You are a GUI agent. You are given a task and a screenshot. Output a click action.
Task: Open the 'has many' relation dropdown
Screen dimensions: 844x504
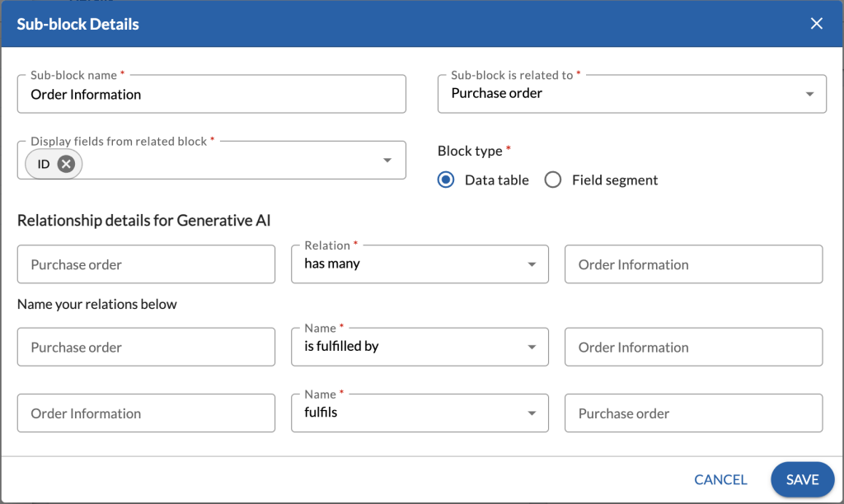420,264
